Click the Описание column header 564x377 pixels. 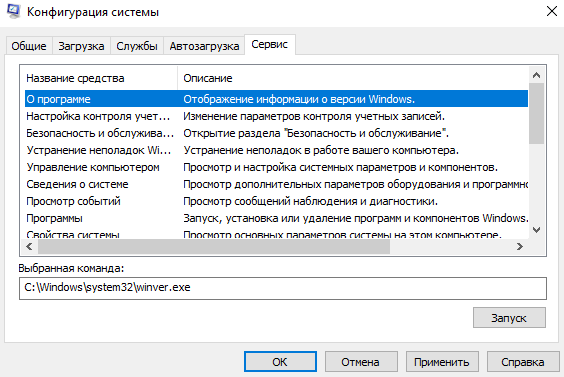click(x=352, y=78)
